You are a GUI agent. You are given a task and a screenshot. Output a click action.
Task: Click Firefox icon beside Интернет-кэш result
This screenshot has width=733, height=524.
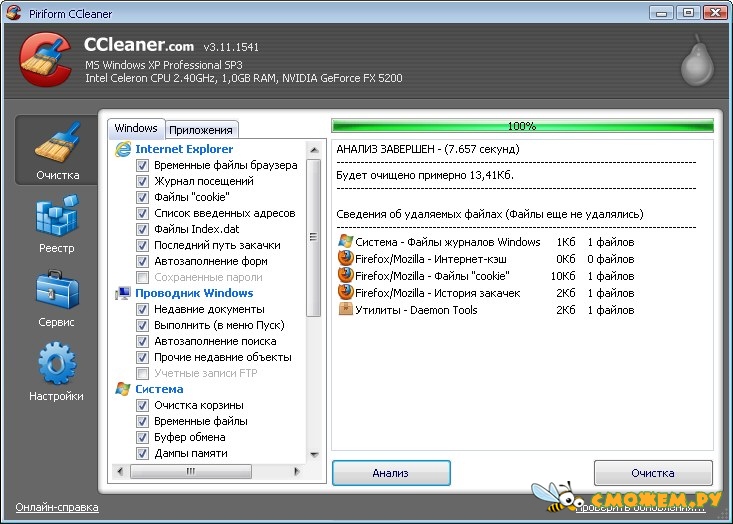(x=345, y=258)
